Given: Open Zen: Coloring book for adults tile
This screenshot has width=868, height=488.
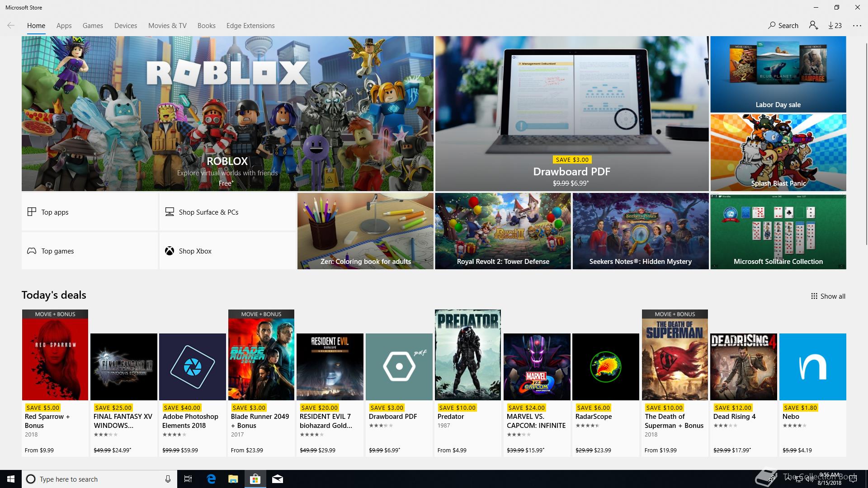Looking at the screenshot, I should (365, 231).
